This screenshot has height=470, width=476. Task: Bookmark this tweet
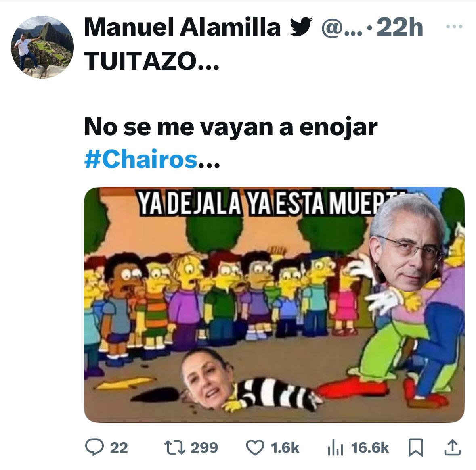(415, 447)
